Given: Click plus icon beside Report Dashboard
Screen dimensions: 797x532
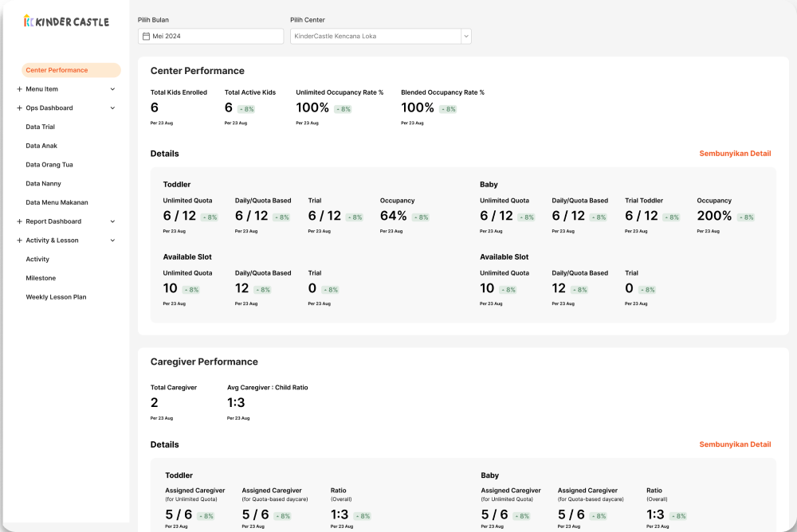Looking at the screenshot, I should 19,221.
